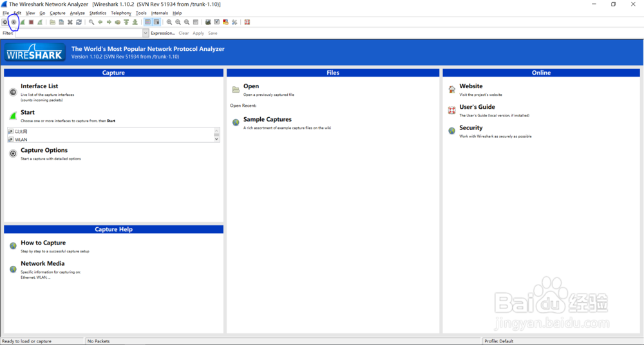Open the Tools menu
The height and width of the screenshot is (345, 644).
point(141,13)
